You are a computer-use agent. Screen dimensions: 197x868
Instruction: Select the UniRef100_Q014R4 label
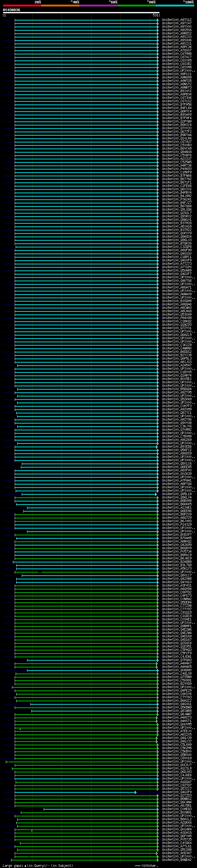(x=177, y=830)
